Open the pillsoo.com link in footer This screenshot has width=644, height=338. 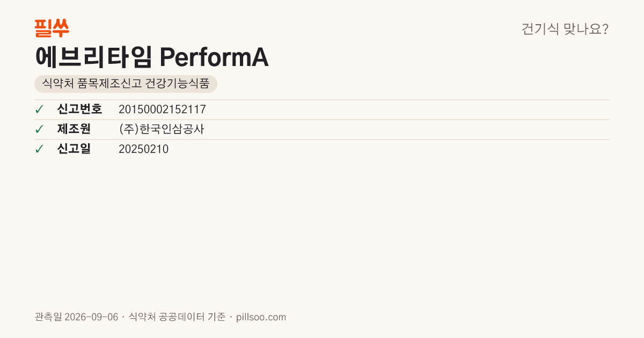coord(261,317)
